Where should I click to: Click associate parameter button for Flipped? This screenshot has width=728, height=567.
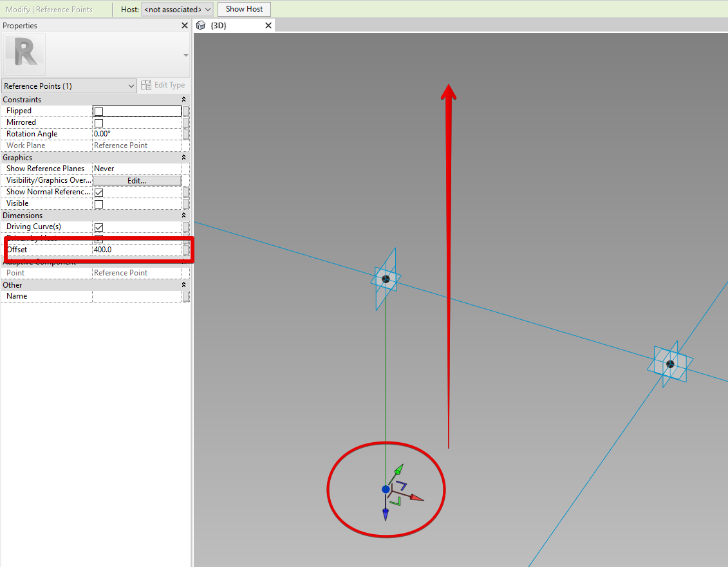pos(186,111)
